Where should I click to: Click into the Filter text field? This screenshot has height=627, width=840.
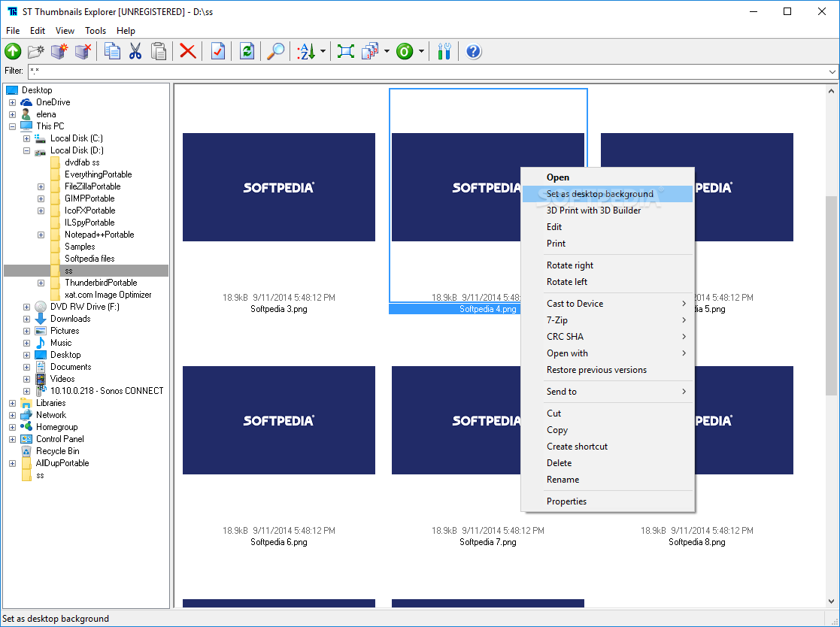pyautogui.click(x=427, y=71)
